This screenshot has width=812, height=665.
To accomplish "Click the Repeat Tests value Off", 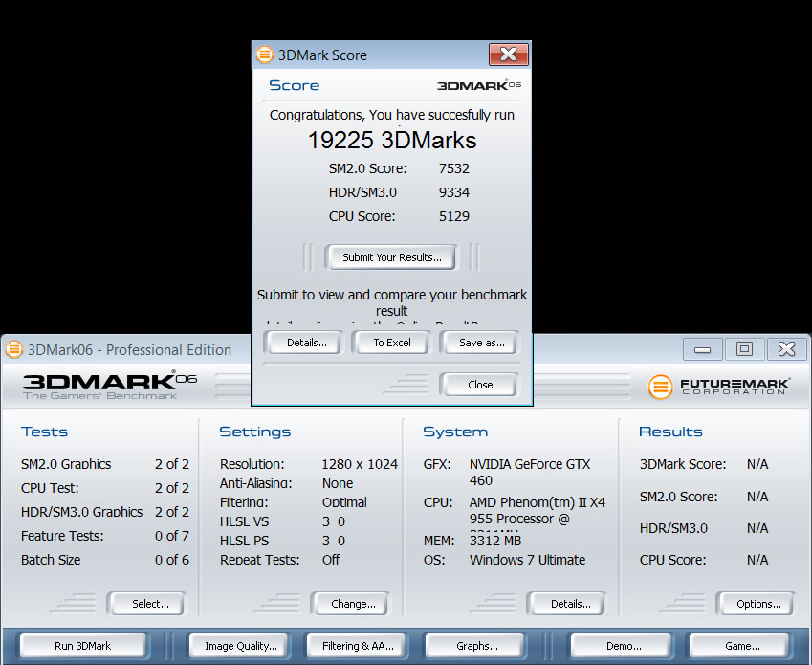I will click(x=331, y=560).
